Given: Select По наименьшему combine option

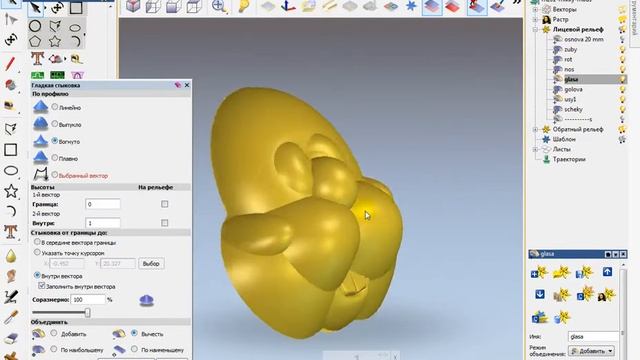Looking at the screenshot, I should click(134, 349).
